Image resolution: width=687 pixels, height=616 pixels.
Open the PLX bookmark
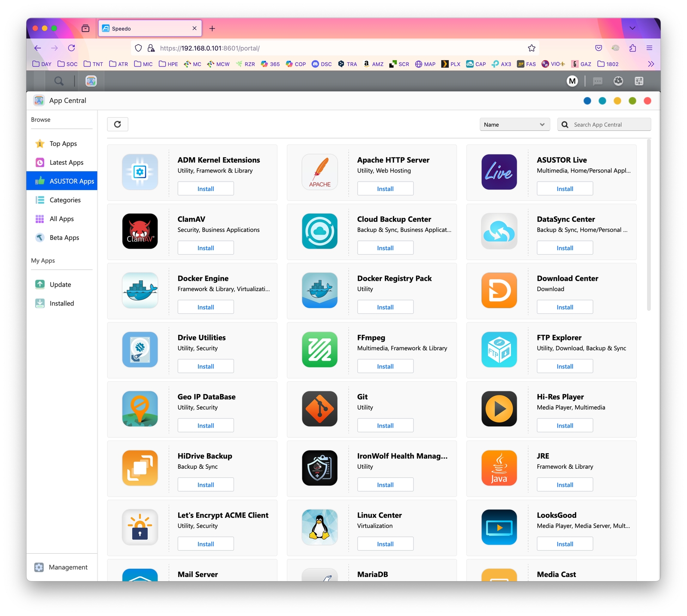[451, 64]
